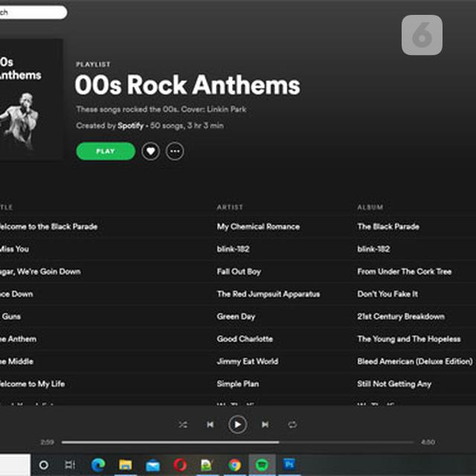Select the Welcome to My Life track
This screenshot has width=476, height=476.
click(32, 384)
